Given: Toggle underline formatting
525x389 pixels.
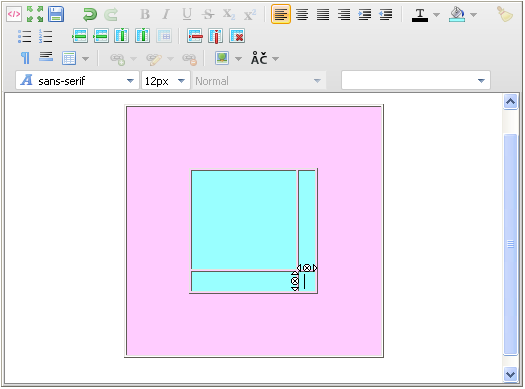Looking at the screenshot, I should pos(187,14).
